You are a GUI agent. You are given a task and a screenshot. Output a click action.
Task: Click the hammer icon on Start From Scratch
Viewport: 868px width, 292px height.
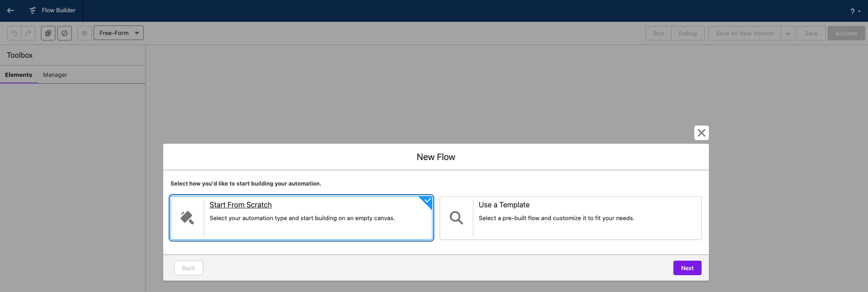[187, 218]
